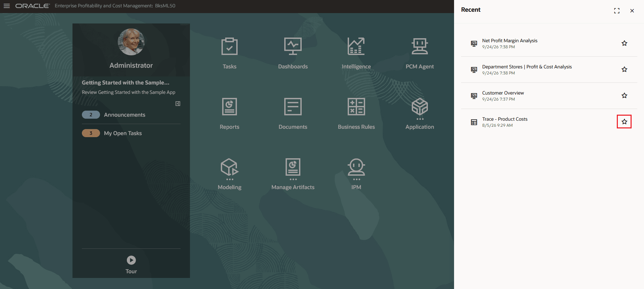Open the Tasks cluster icon
The image size is (644, 289).
tap(230, 46)
